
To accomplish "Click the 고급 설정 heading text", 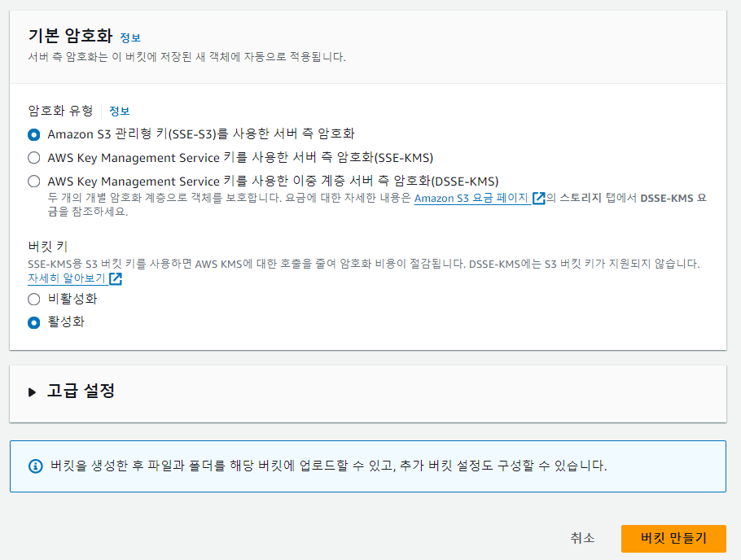I will [x=81, y=391].
